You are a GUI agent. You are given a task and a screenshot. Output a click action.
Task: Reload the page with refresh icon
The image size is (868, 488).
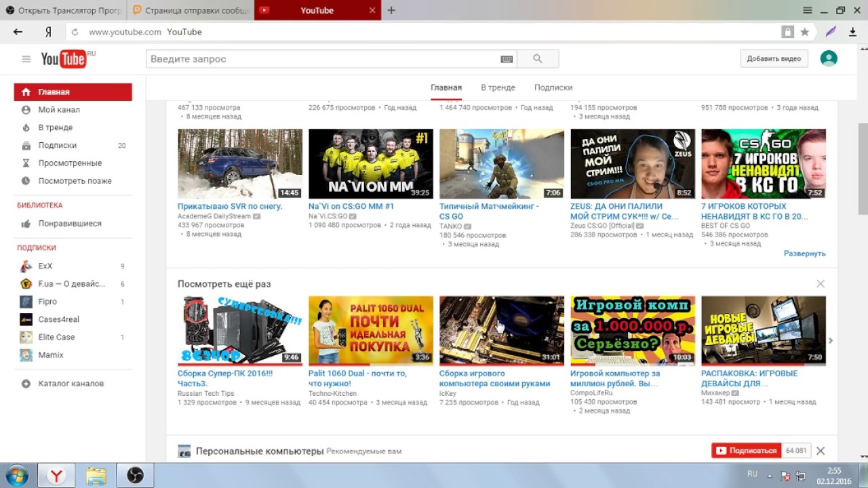coord(75,32)
